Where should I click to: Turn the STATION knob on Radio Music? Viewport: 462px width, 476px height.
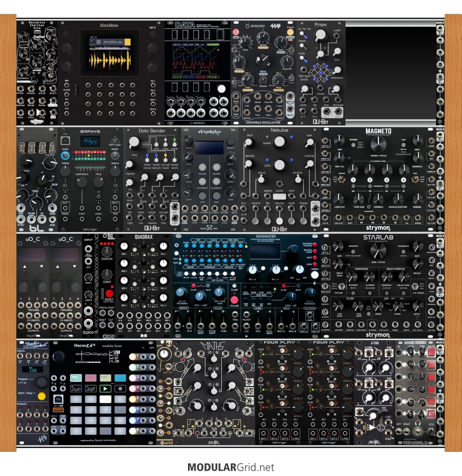click(107, 251)
